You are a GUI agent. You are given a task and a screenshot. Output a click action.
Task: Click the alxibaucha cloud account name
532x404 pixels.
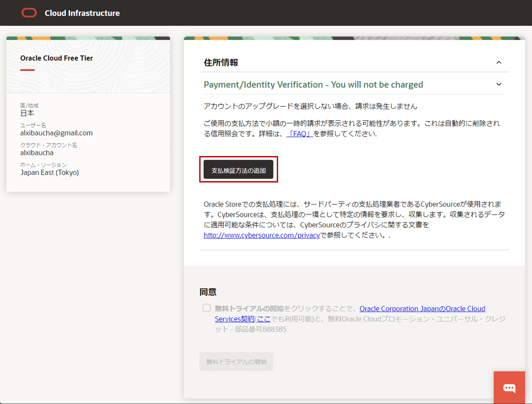tap(37, 153)
